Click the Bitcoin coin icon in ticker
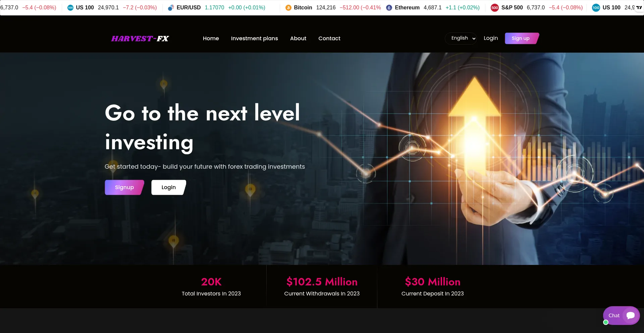This screenshot has height=333, width=644. [x=288, y=8]
